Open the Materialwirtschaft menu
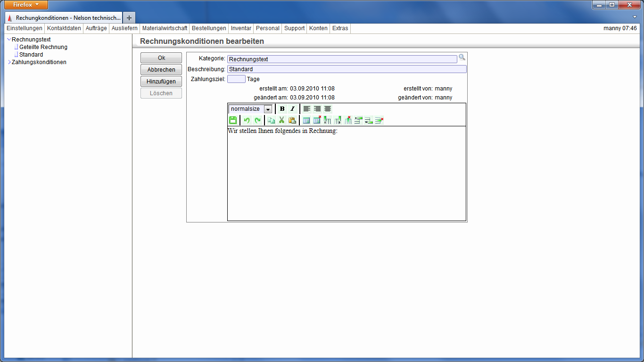644x362 pixels. 165,28
